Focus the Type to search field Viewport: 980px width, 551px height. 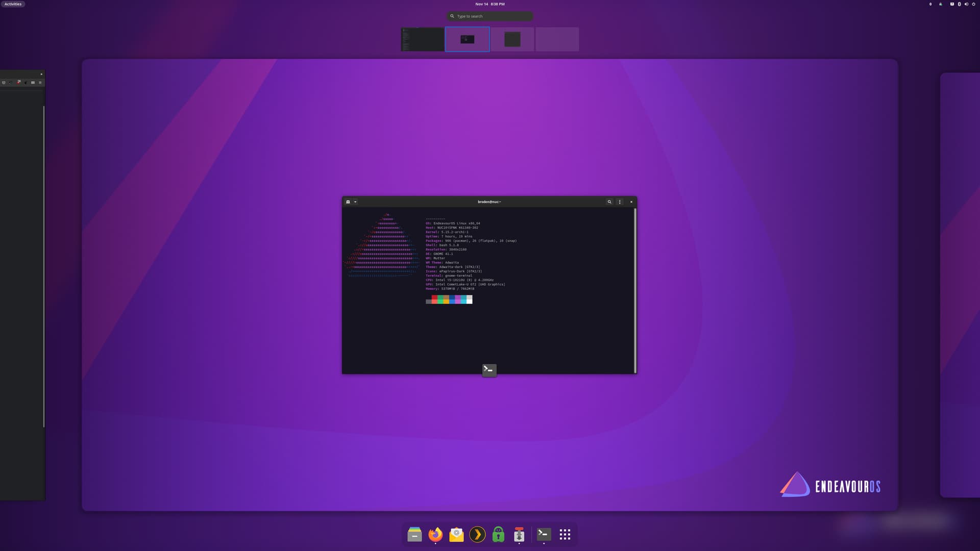tap(490, 16)
